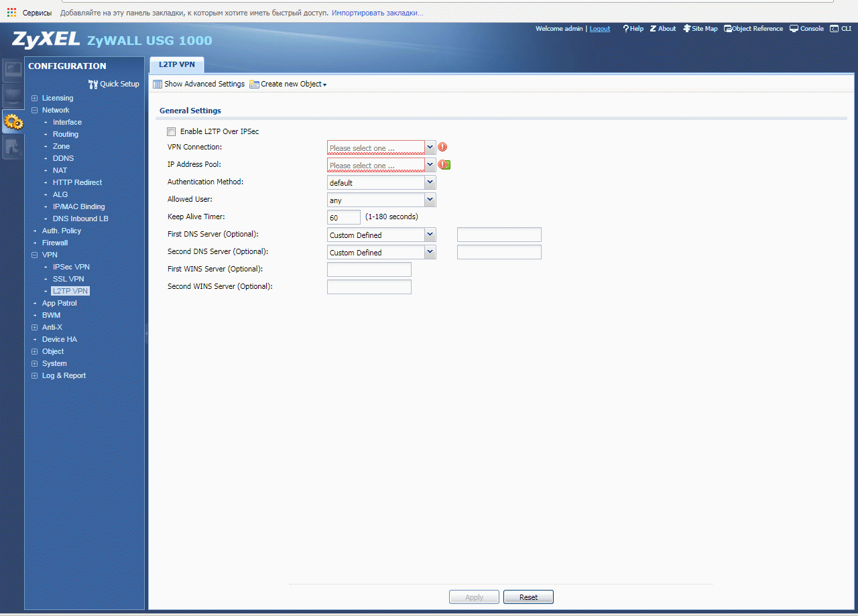Open DNS Inbound LB in sidebar

(x=80, y=219)
